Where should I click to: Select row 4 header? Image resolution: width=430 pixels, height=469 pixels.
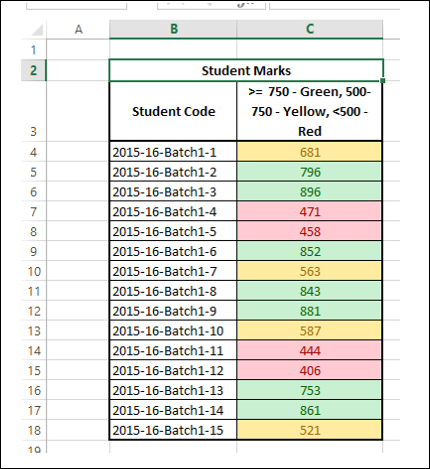[x=33, y=152]
